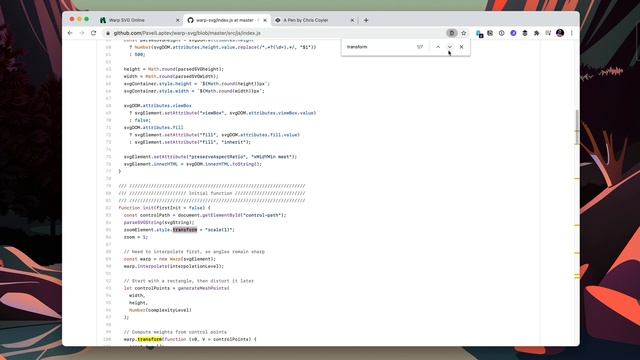The width and height of the screenshot is (640, 360).
Task: Click the "svgDOM.attributes.viewBox" code line
Action: tap(158, 105)
